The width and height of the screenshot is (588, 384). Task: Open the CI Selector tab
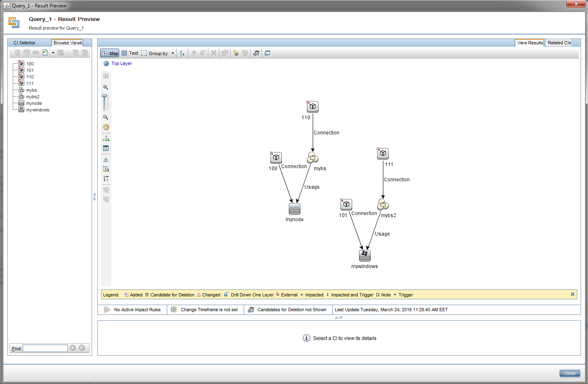[x=24, y=43]
